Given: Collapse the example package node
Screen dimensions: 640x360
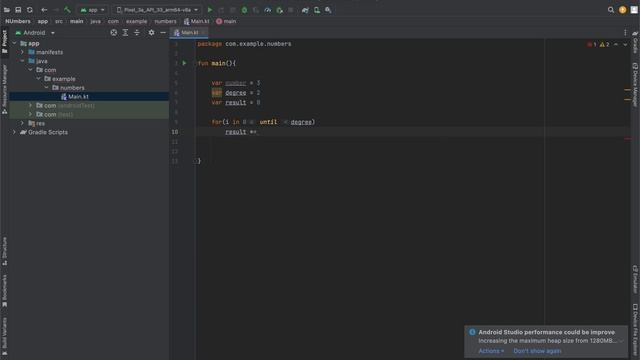Looking at the screenshot, I should tap(38, 79).
